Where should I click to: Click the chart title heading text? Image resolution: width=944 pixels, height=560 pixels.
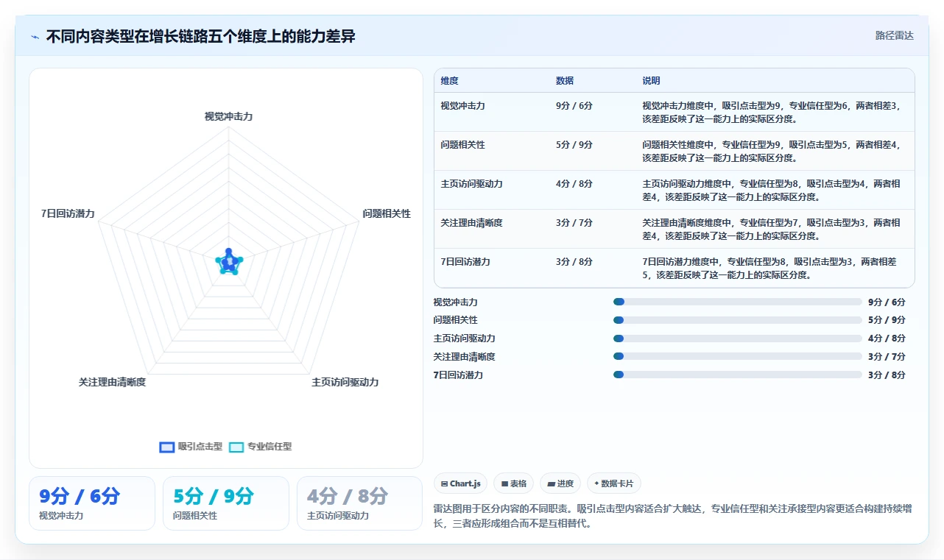coord(200,36)
